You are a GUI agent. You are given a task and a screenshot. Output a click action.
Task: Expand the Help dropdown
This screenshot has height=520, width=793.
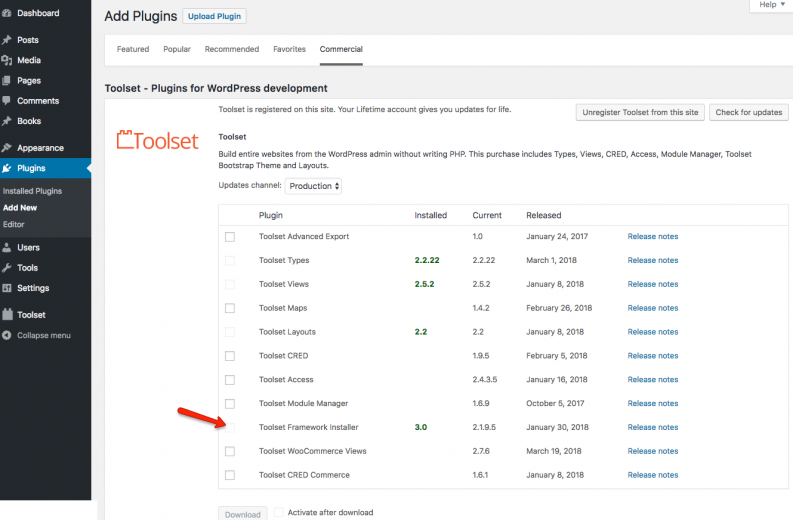[x=771, y=5]
